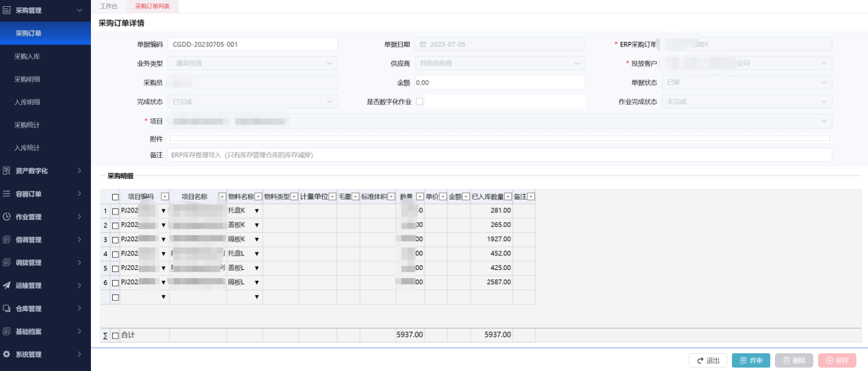Open the 供应商 dropdown
Screen dimensions: 868x371
tap(500, 64)
